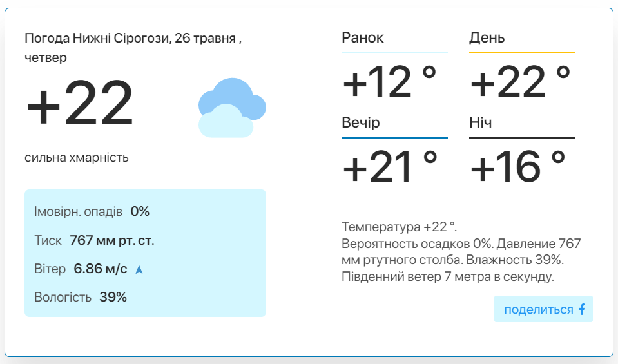This screenshot has width=618, height=364.
Task: Click the +12° morning temperature value
Action: [x=390, y=82]
